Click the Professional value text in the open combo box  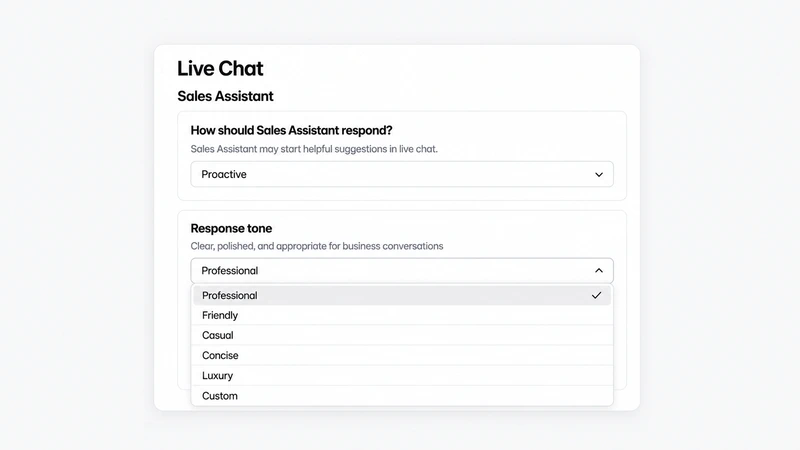click(x=230, y=270)
